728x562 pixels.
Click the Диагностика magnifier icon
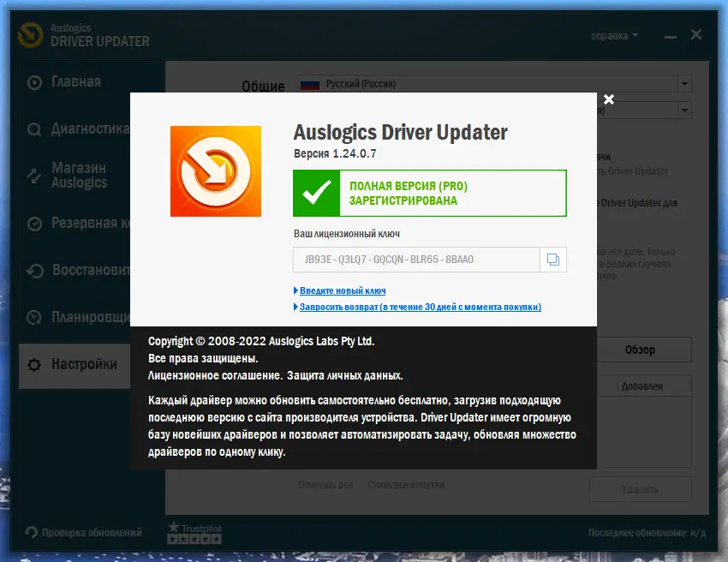[33, 131]
